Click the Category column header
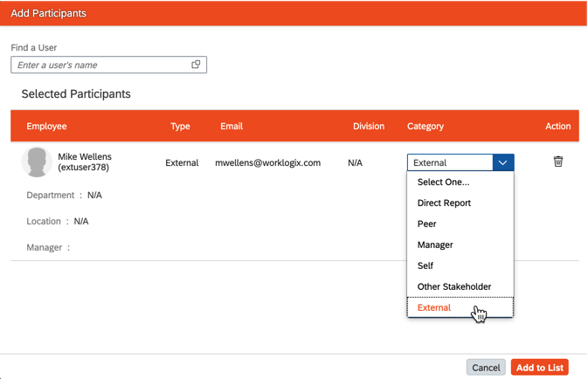The height and width of the screenshot is (379, 588). [425, 126]
